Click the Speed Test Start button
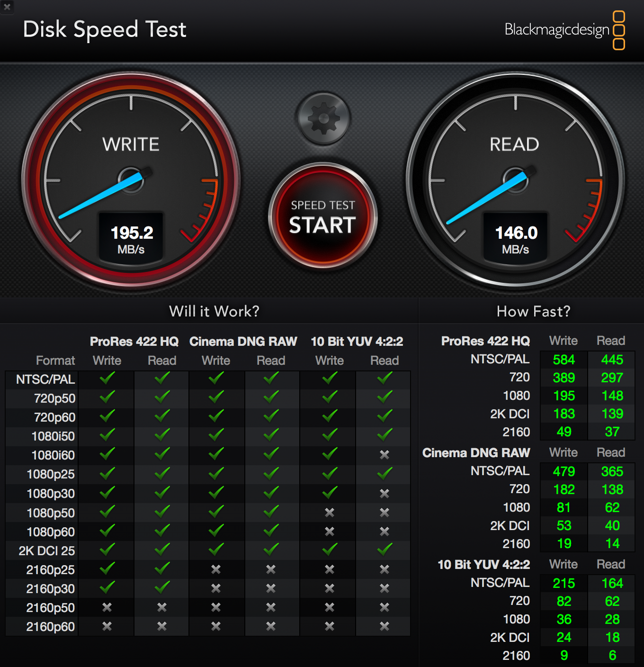The width and height of the screenshot is (644, 667). point(323,217)
